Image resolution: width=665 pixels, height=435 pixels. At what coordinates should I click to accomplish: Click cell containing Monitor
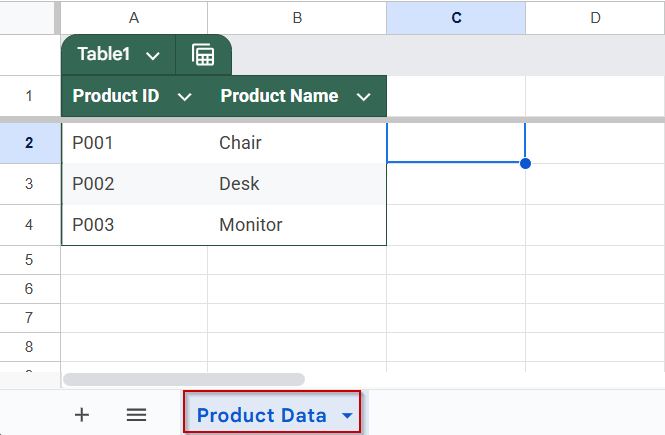pyautogui.click(x=297, y=225)
